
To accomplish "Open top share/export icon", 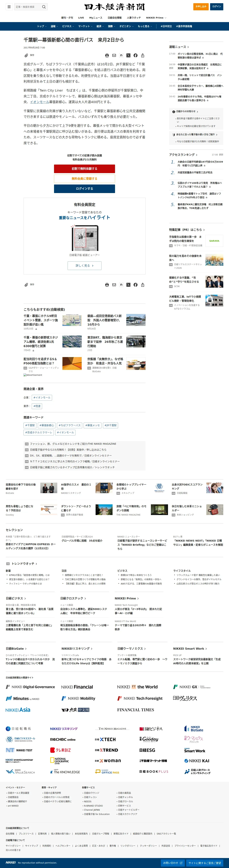I will (143, 55).
